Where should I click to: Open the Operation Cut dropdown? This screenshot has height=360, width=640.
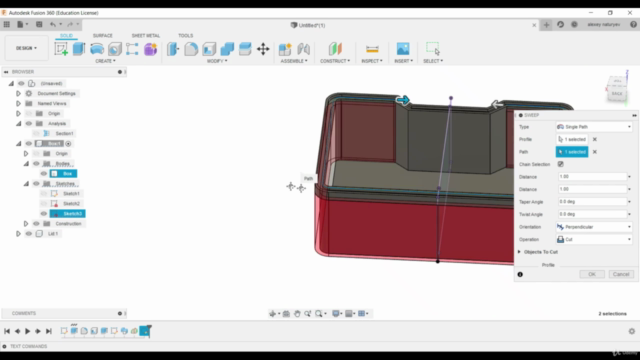coord(594,239)
